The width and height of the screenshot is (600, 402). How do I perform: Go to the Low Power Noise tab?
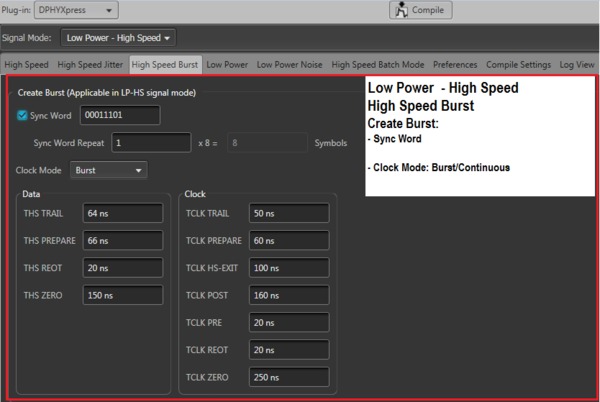[290, 65]
